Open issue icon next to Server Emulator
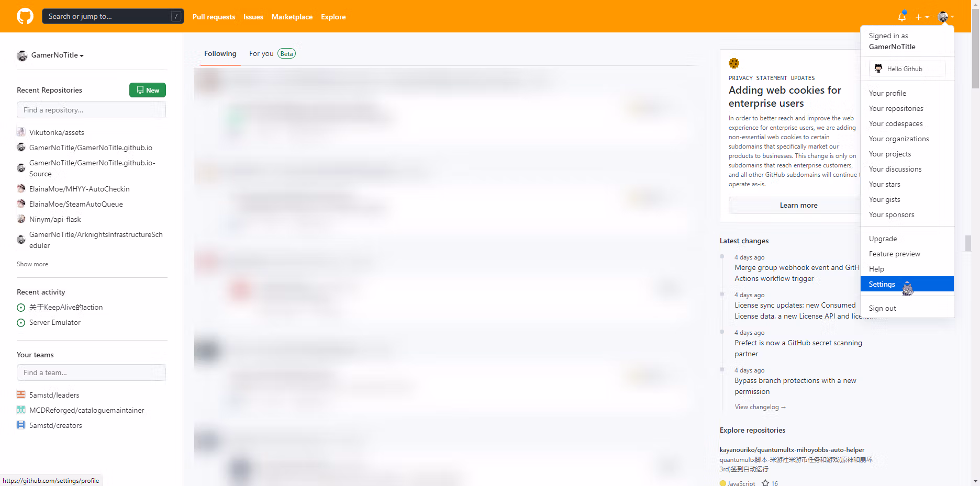Viewport: 980px width, 486px height. coord(21,323)
